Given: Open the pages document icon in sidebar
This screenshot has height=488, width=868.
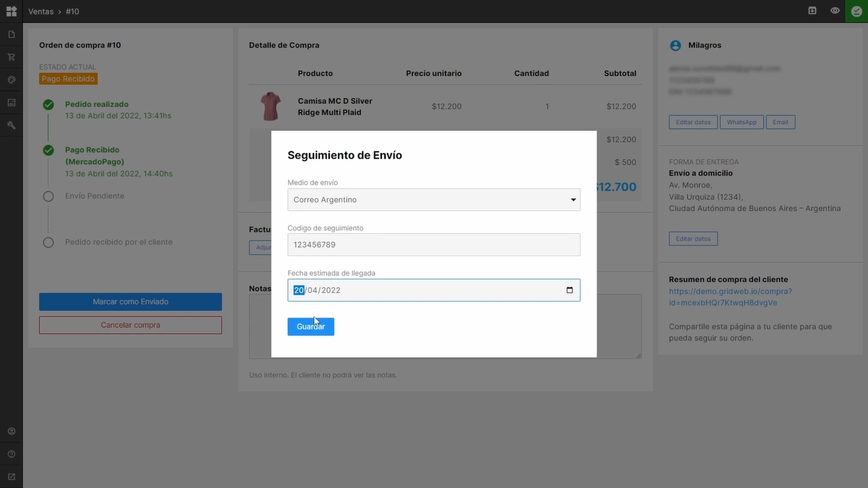Looking at the screenshot, I should (x=11, y=34).
